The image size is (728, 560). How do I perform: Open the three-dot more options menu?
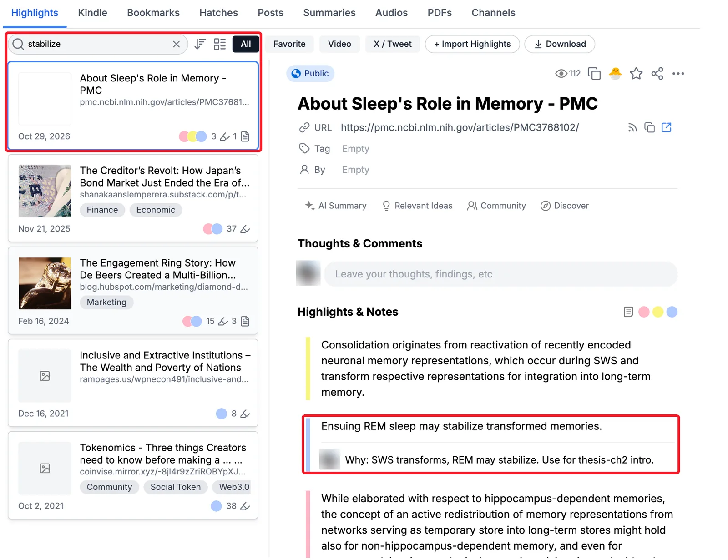(x=678, y=74)
